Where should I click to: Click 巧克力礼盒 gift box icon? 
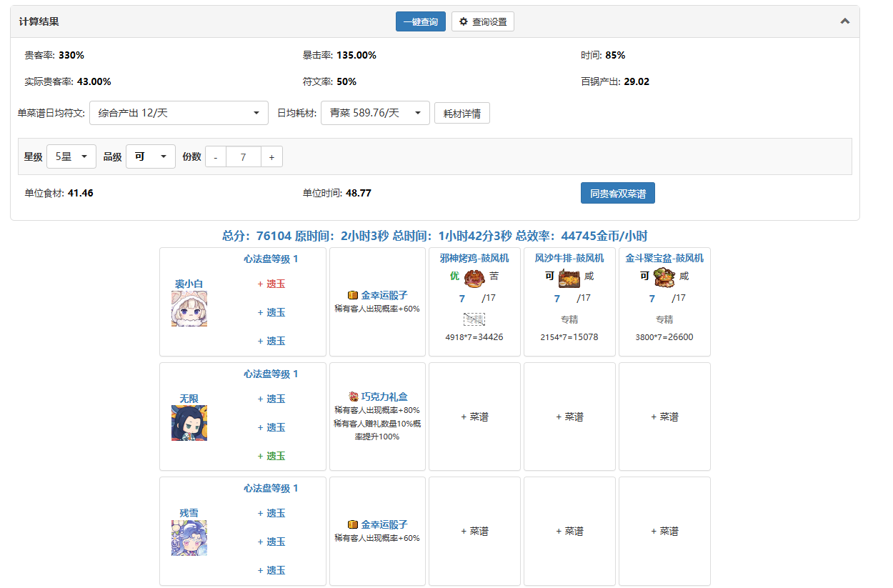(x=353, y=397)
